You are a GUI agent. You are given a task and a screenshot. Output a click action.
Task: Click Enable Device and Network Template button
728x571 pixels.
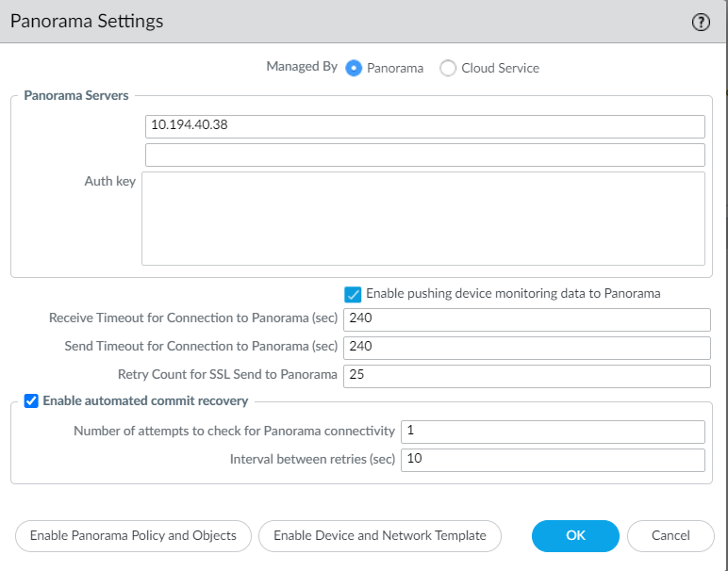coord(380,536)
